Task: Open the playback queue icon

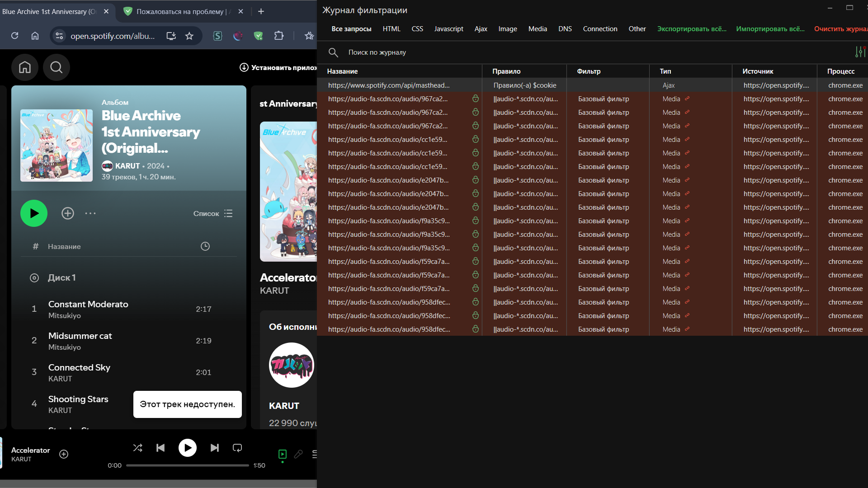Action: point(315,454)
